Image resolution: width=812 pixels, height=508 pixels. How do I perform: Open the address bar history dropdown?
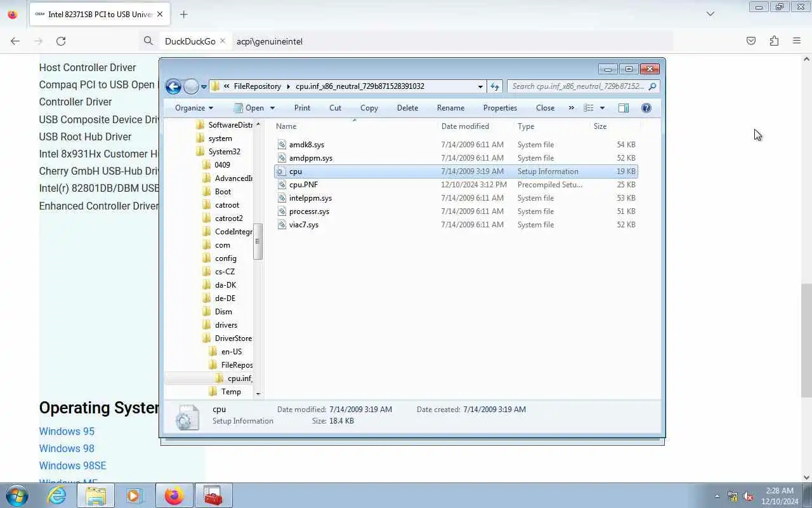point(480,86)
